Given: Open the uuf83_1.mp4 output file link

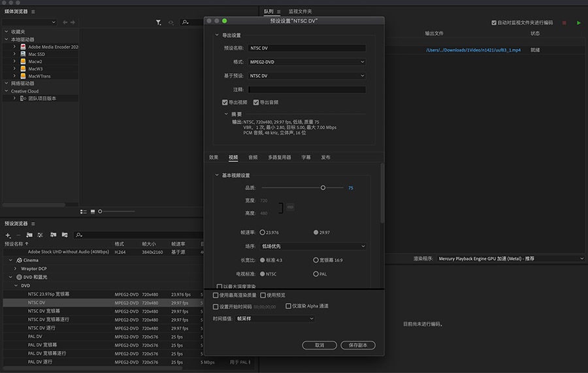Looking at the screenshot, I should [473, 50].
